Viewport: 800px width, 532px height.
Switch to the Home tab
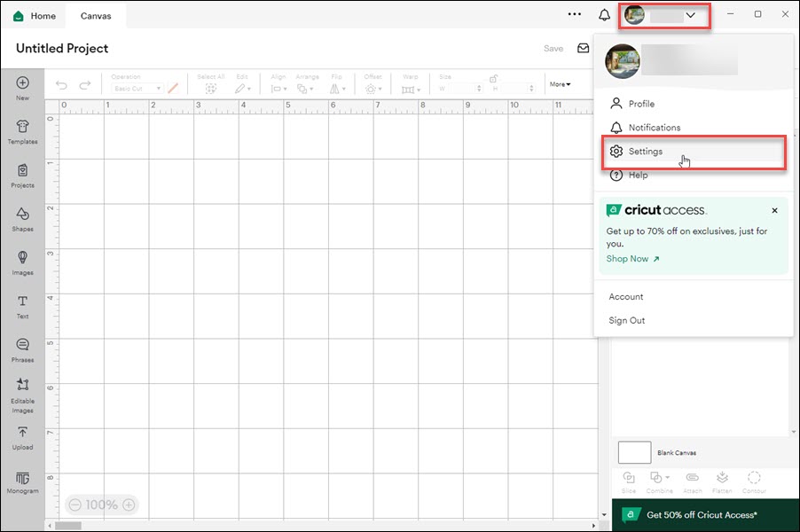pos(35,15)
